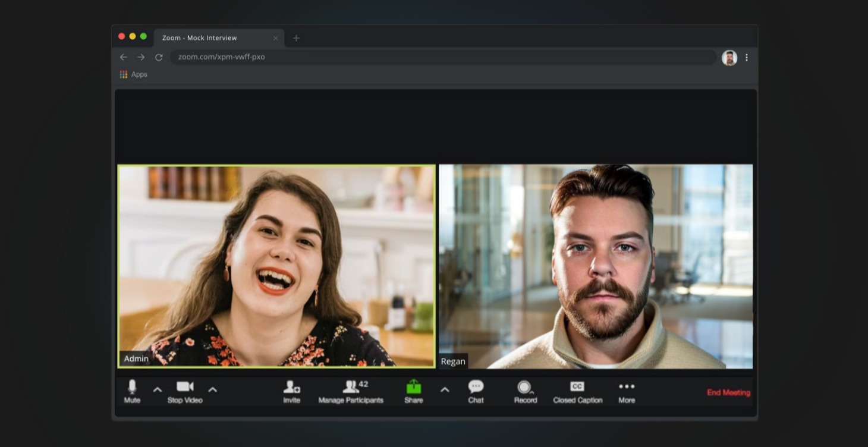Expand video options arrow beside Stop Video
This screenshot has height=447, width=868.
[212, 390]
